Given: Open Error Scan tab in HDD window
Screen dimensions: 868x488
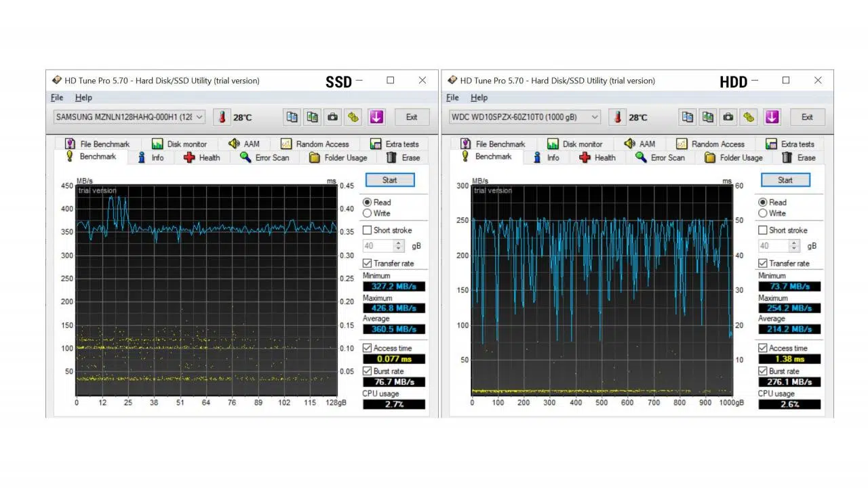Looking at the screenshot, I should click(660, 158).
